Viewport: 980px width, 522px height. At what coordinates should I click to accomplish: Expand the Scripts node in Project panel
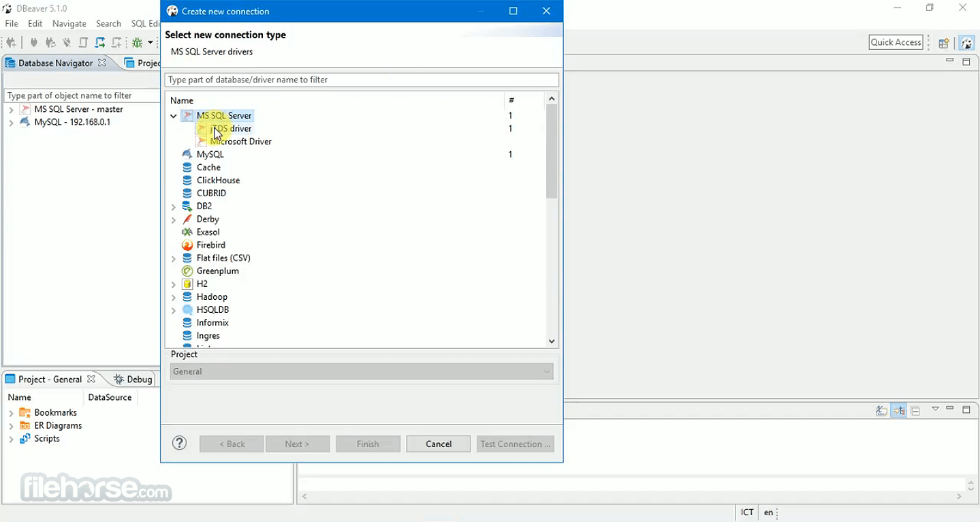[11, 439]
